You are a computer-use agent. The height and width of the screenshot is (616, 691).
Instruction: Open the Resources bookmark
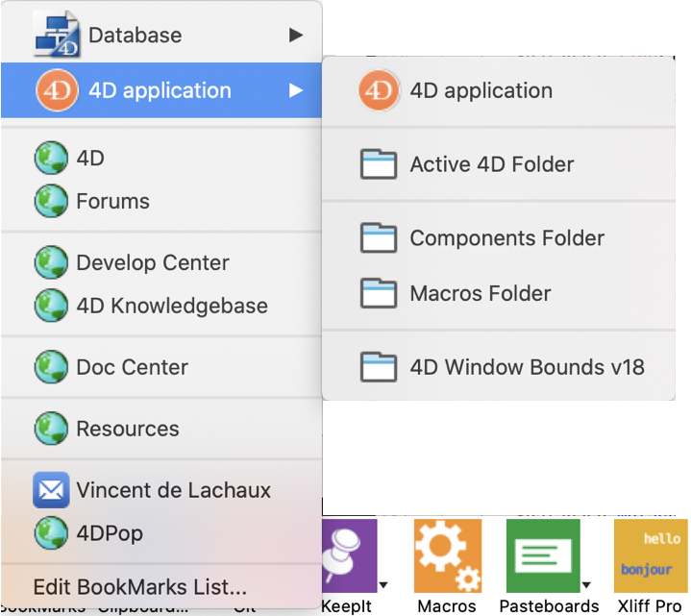point(161,429)
